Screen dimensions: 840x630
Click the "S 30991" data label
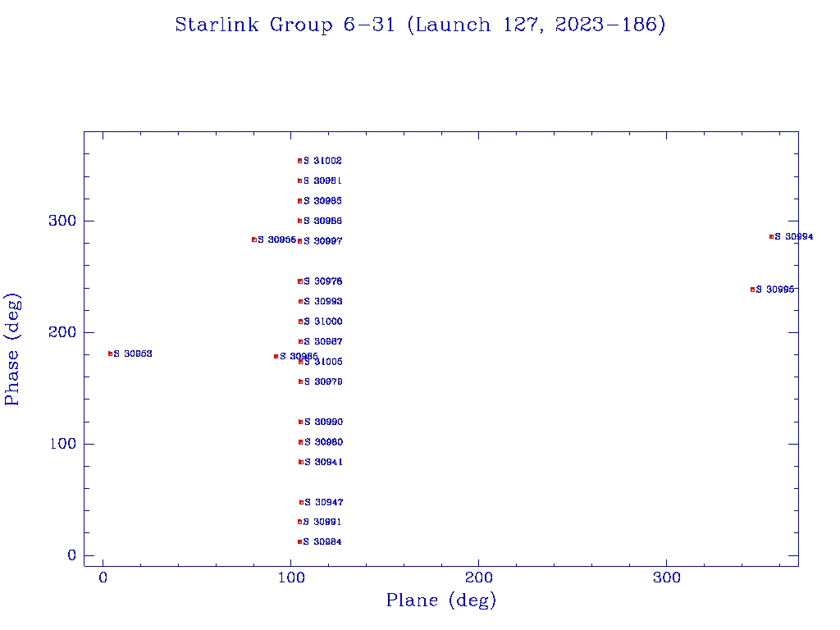click(322, 522)
